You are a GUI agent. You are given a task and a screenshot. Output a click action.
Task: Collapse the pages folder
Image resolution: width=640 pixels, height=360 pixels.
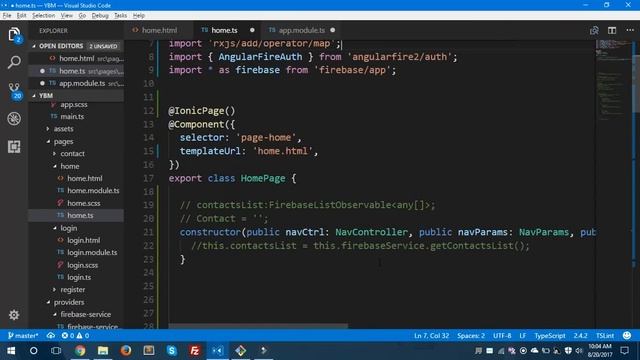(x=63, y=141)
